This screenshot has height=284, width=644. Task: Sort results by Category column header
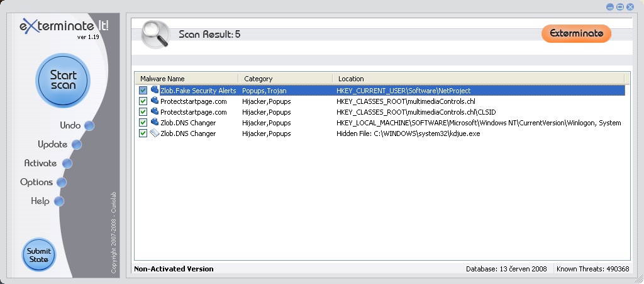285,79
